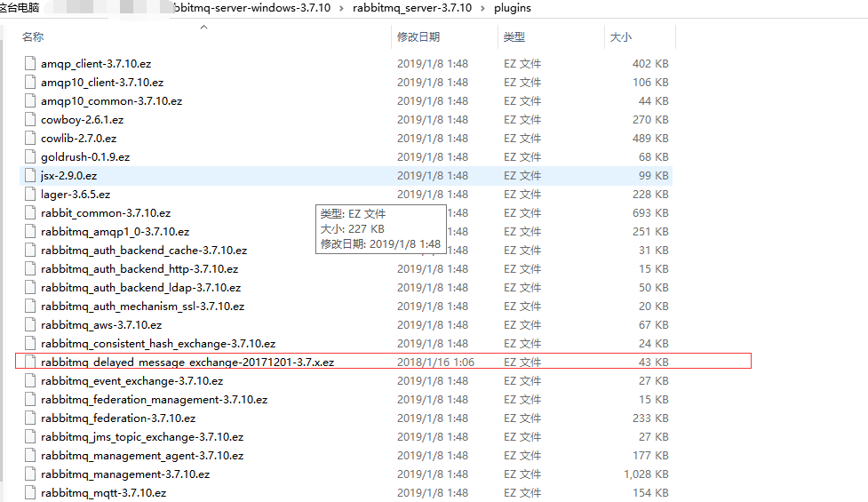This screenshot has width=868, height=502.
Task: Click the 693 KB size cell
Action: [650, 213]
